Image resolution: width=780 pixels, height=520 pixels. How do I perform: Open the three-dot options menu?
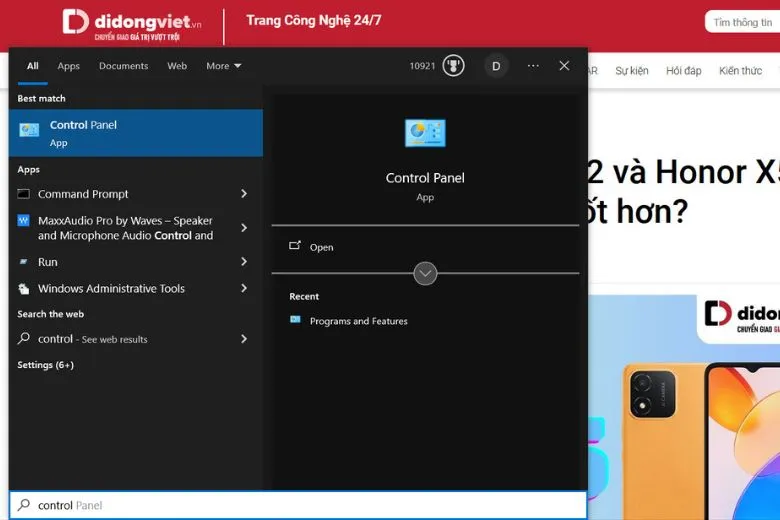point(533,66)
